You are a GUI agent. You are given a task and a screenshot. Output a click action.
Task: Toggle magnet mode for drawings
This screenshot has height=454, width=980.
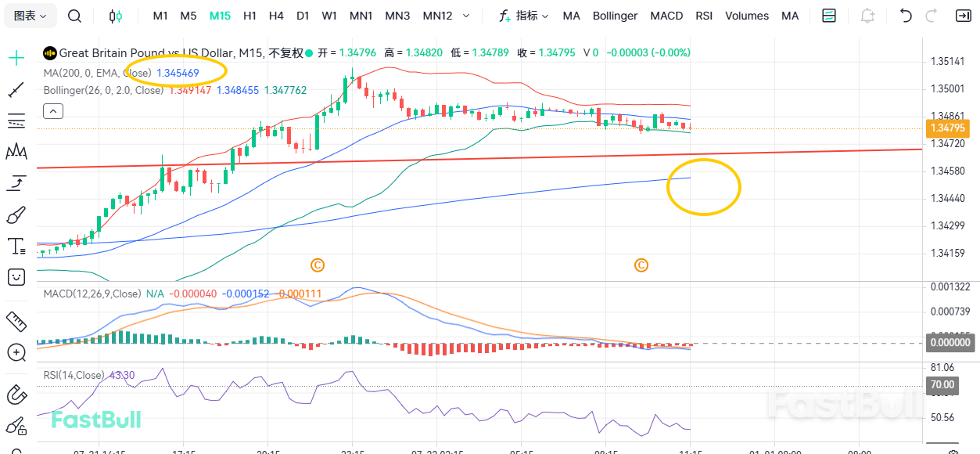coord(16,394)
